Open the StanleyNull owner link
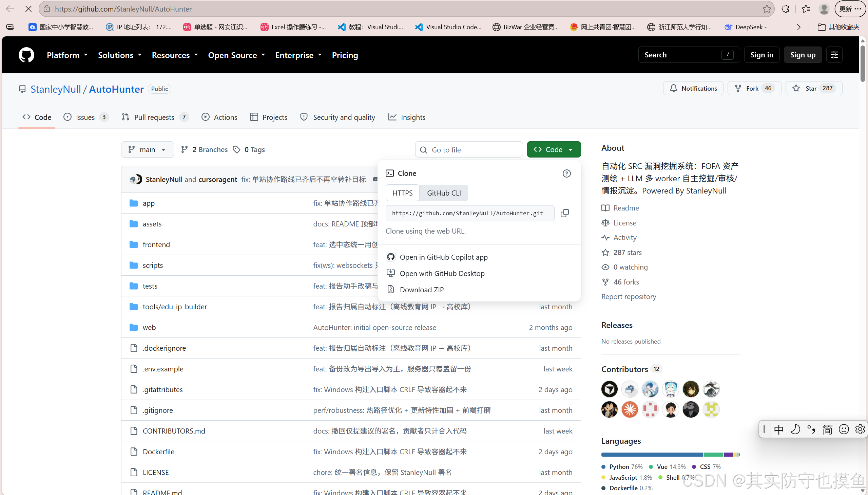This screenshot has width=868, height=495. (x=56, y=89)
